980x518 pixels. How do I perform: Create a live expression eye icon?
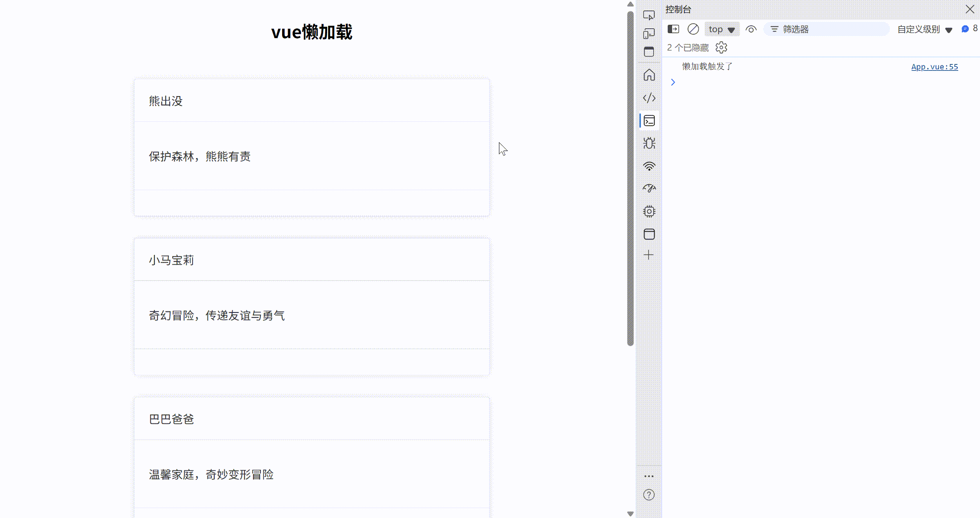[751, 29]
